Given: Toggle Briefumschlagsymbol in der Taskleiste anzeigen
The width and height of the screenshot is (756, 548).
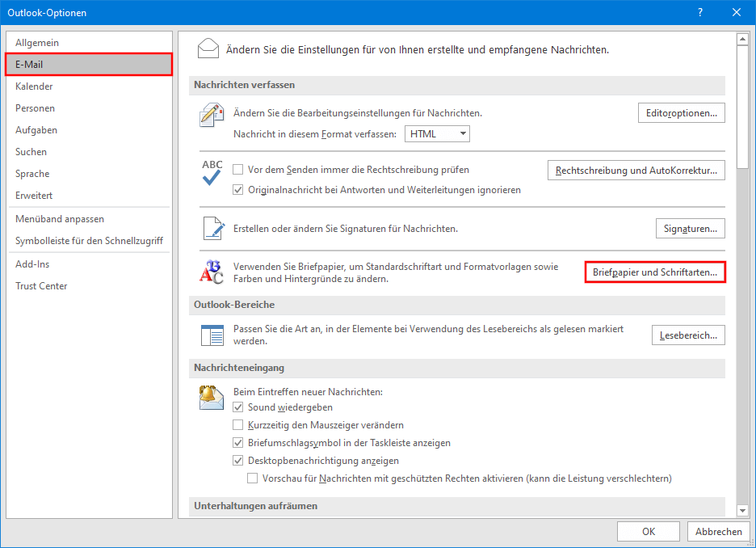Looking at the screenshot, I should point(237,443).
